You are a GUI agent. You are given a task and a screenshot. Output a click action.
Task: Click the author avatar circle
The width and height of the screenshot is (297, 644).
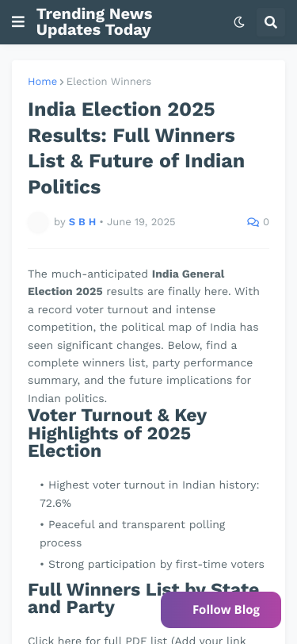[x=38, y=222]
